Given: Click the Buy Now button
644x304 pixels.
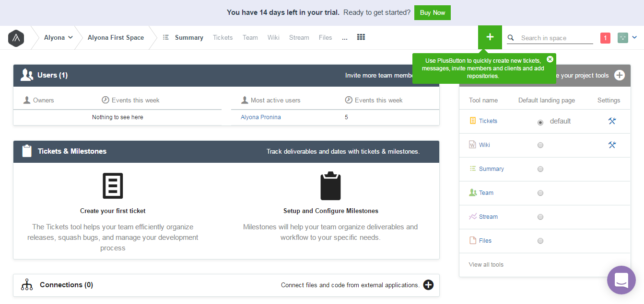Looking at the screenshot, I should [x=432, y=13].
